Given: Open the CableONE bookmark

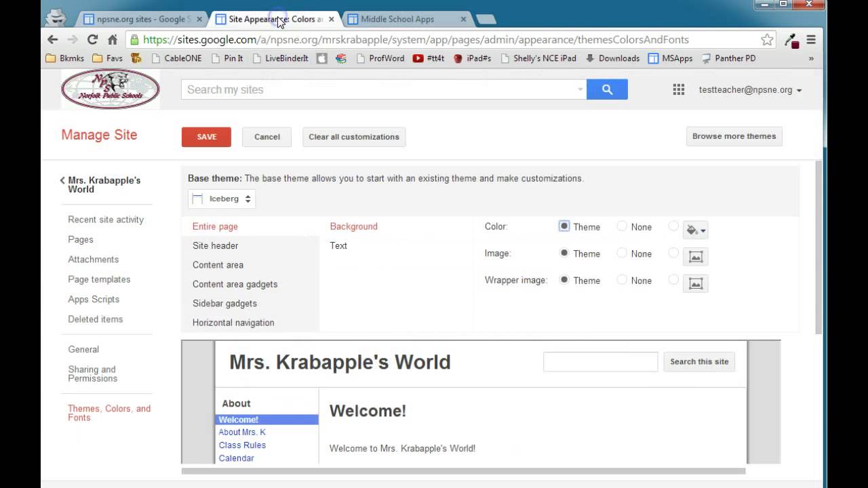Looking at the screenshot, I should click(x=176, y=58).
